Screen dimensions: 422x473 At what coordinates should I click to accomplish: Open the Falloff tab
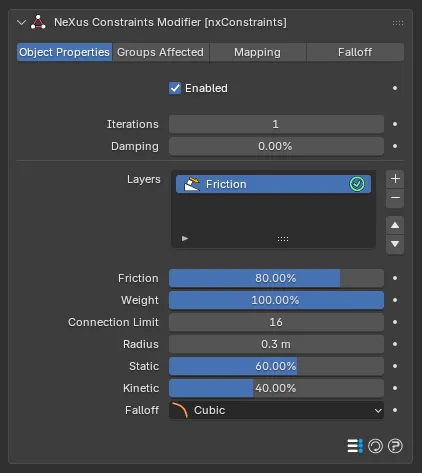click(355, 52)
